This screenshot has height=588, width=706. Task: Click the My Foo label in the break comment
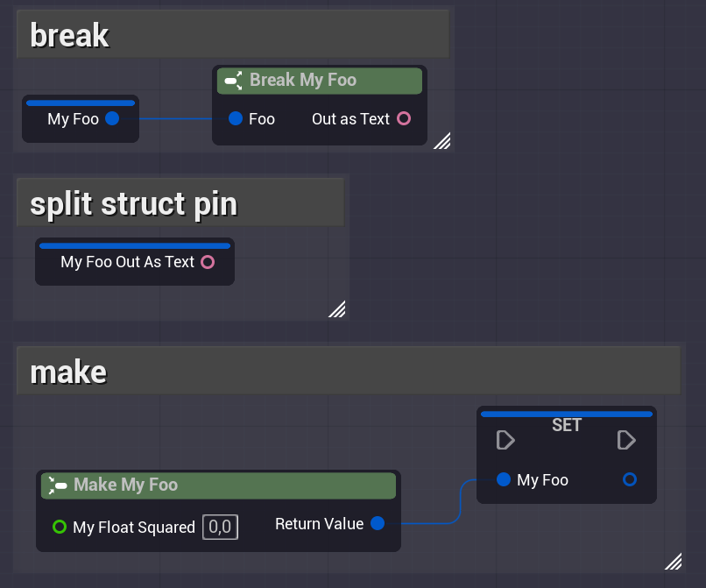73,119
